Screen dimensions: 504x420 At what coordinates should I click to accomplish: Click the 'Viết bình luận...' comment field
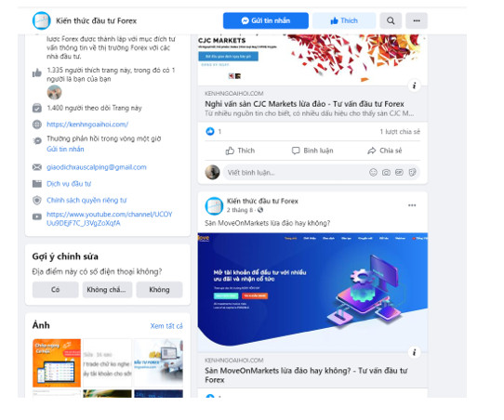296,173
